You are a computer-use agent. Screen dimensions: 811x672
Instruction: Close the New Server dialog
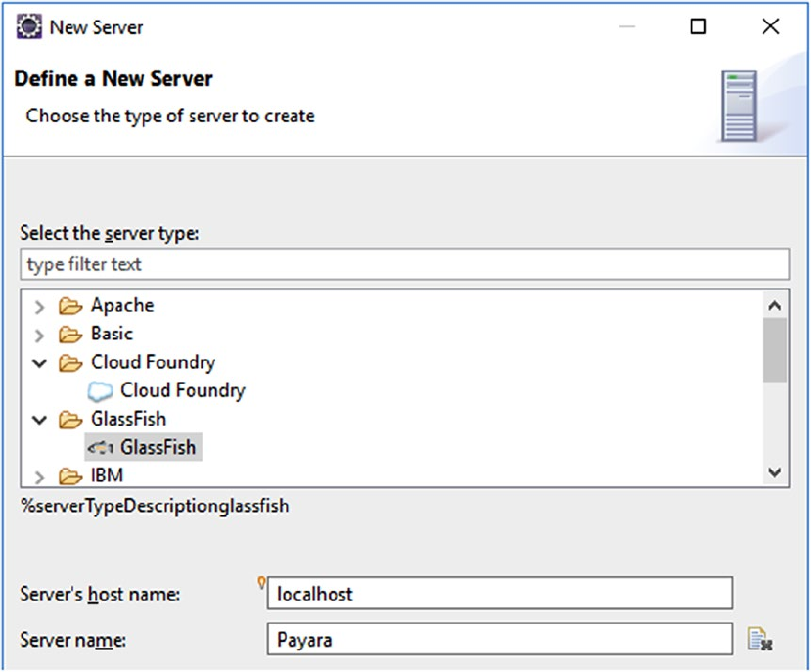771,26
